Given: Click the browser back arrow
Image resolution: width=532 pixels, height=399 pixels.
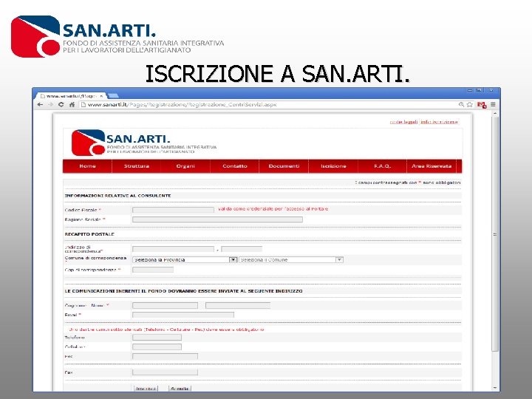Looking at the screenshot, I should (x=40, y=104).
